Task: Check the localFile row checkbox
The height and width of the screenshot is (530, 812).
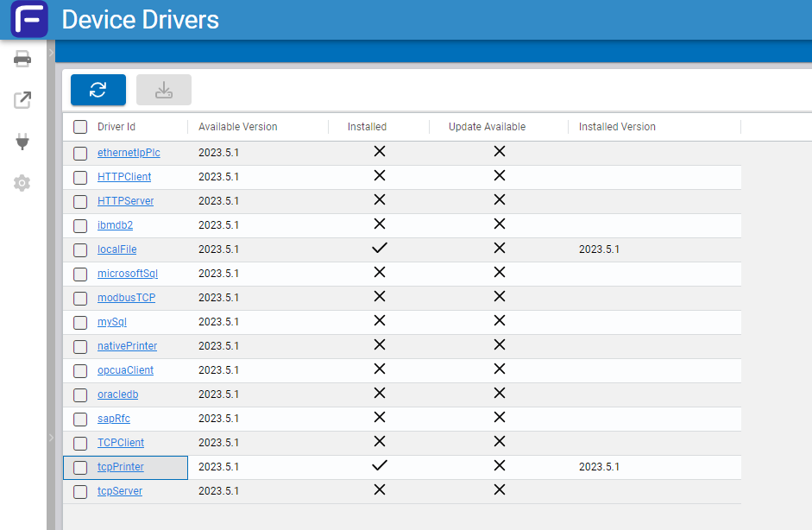Action: [x=80, y=250]
